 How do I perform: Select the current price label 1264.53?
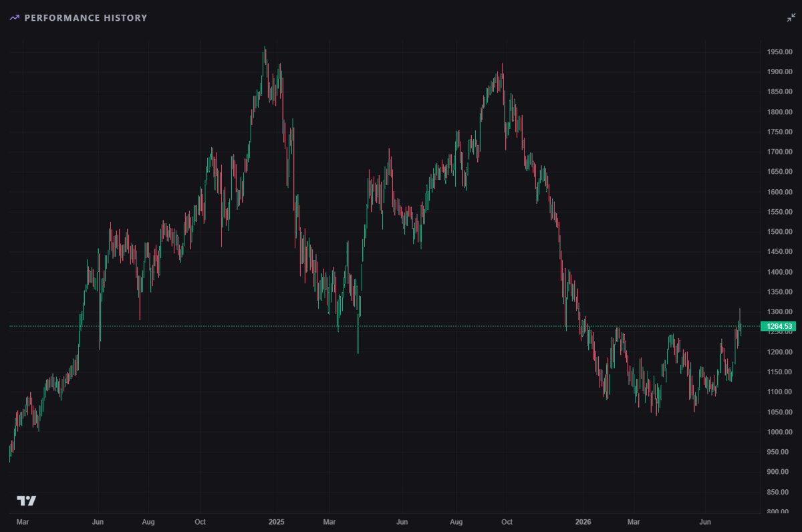click(x=780, y=326)
